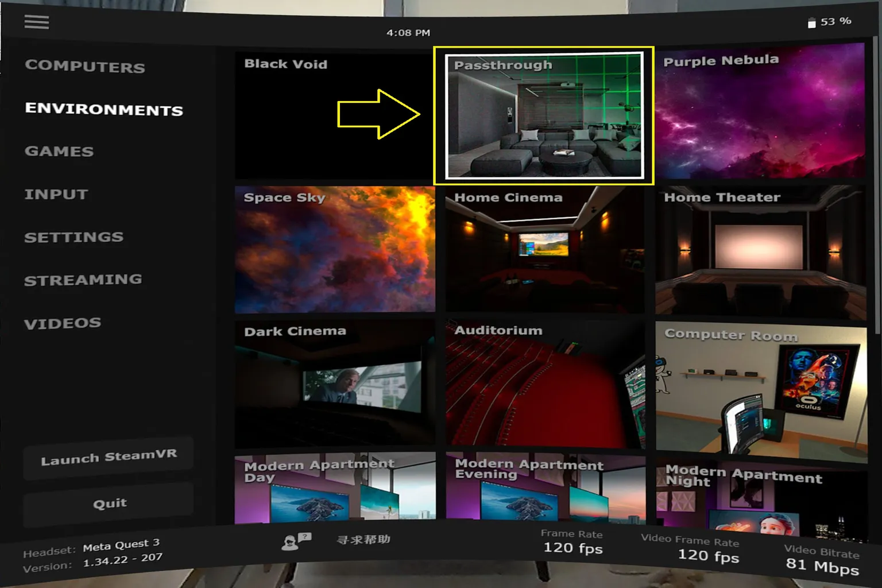Click the Launch SteamVR button
Image resolution: width=882 pixels, height=588 pixels.
[109, 458]
